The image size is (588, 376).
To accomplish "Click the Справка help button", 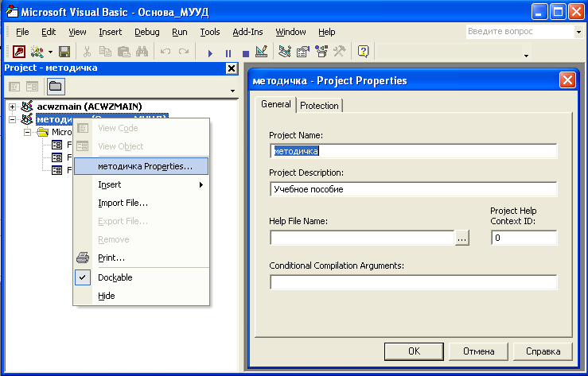I will click(x=543, y=351).
